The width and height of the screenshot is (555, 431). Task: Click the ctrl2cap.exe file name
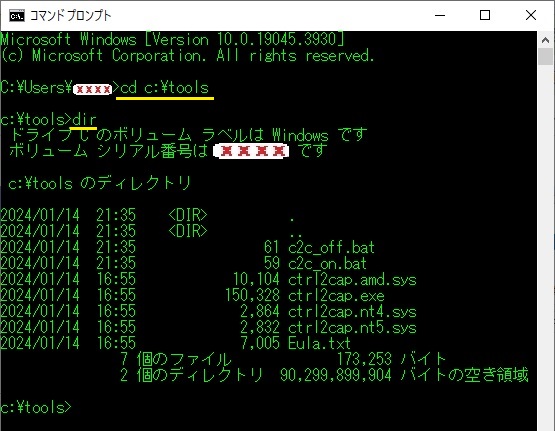coord(336,295)
